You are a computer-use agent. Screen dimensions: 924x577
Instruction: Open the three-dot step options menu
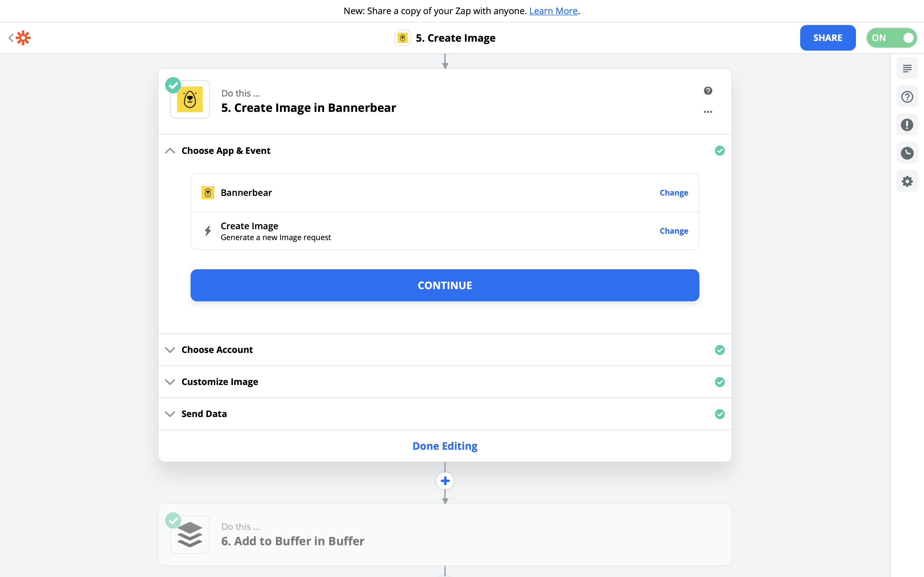(x=707, y=112)
